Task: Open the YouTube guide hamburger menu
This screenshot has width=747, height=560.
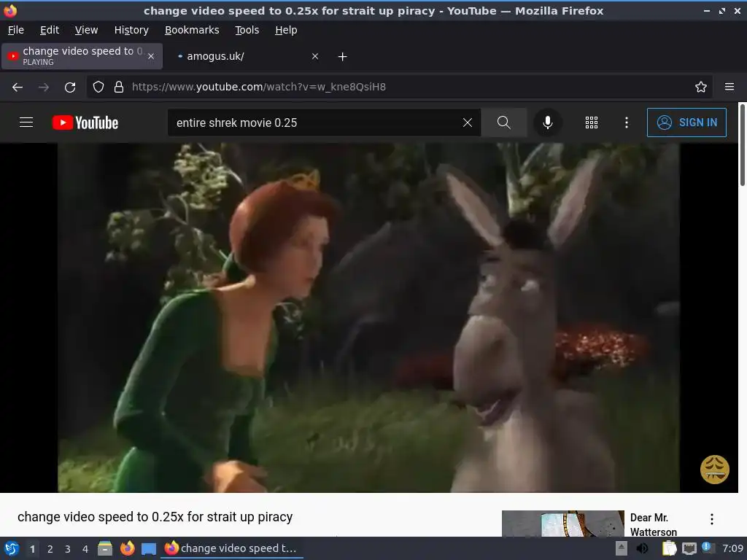Action: 26,122
